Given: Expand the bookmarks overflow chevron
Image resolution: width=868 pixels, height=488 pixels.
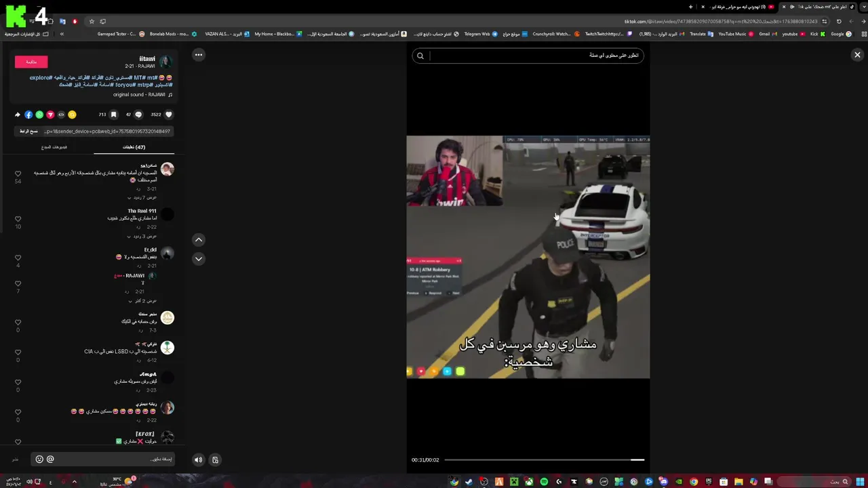Looking at the screenshot, I should (62, 34).
